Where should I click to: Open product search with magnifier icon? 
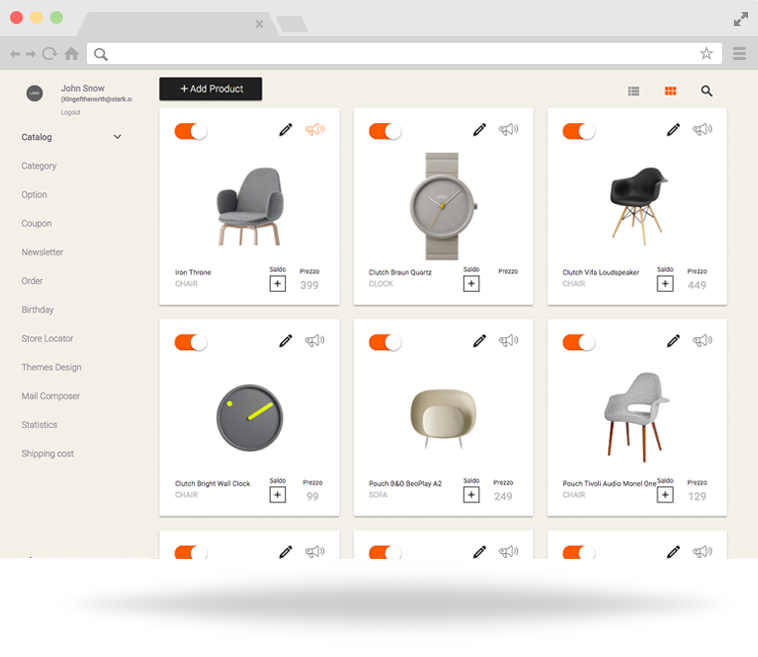point(707,91)
